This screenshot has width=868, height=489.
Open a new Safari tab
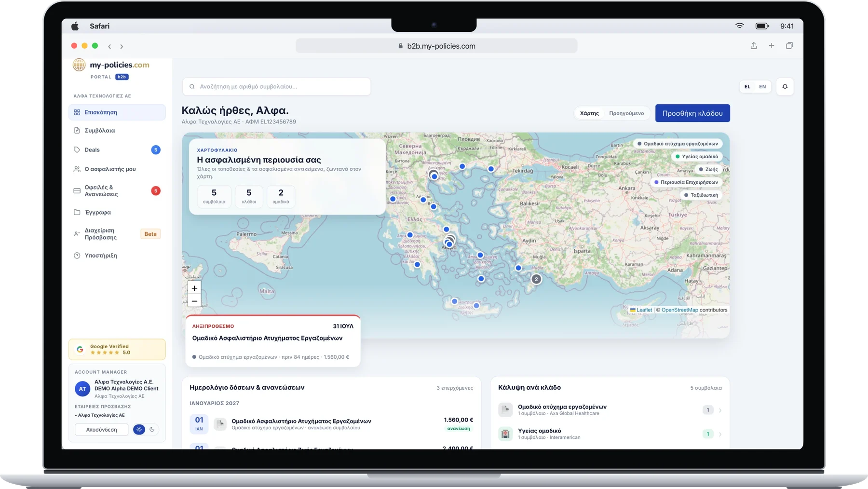(772, 46)
